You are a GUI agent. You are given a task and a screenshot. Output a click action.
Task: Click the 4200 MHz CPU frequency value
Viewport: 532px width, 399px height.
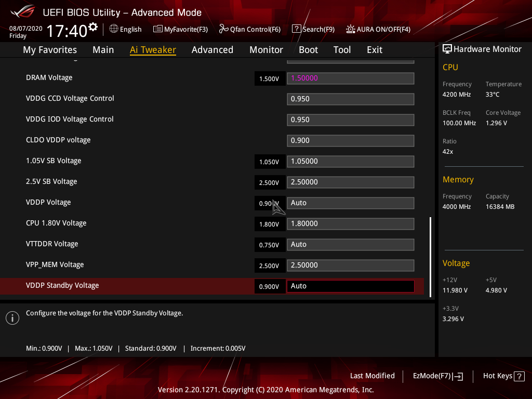click(x=456, y=95)
